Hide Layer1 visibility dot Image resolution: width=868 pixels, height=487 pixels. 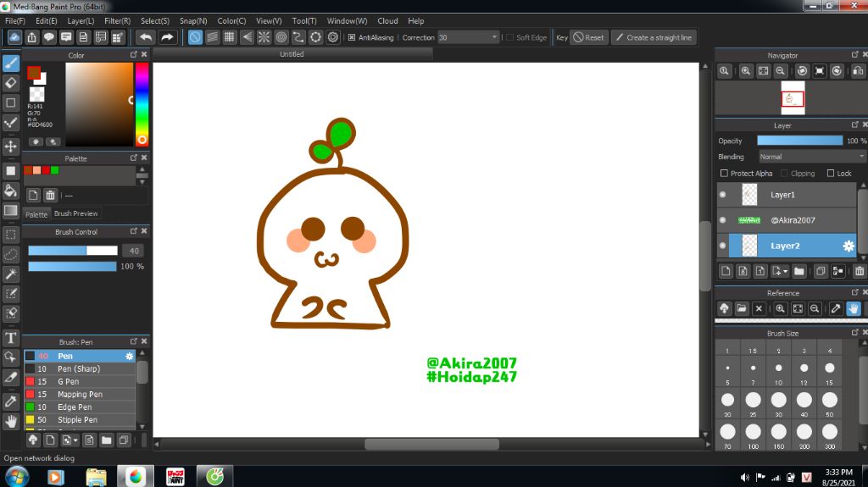pos(722,195)
